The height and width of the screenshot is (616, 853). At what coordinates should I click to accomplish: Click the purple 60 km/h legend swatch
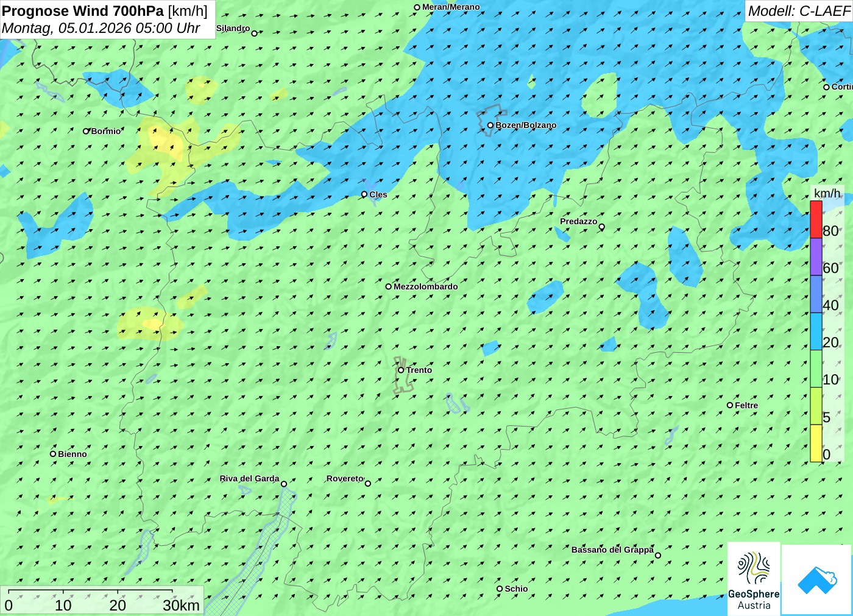click(816, 257)
